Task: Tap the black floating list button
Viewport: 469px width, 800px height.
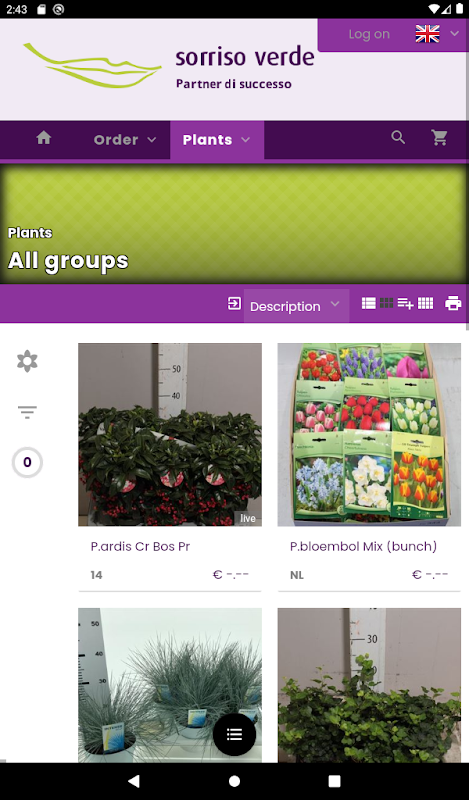Action: [x=234, y=734]
